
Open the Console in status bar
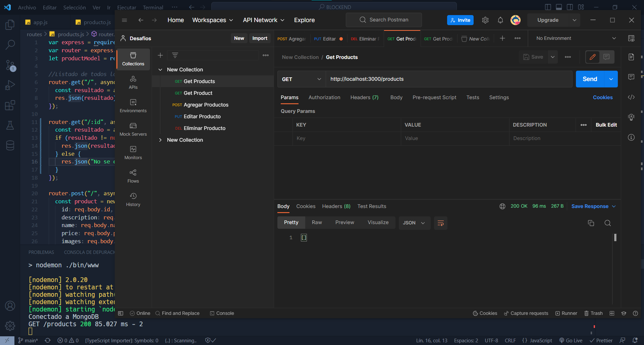point(222,313)
